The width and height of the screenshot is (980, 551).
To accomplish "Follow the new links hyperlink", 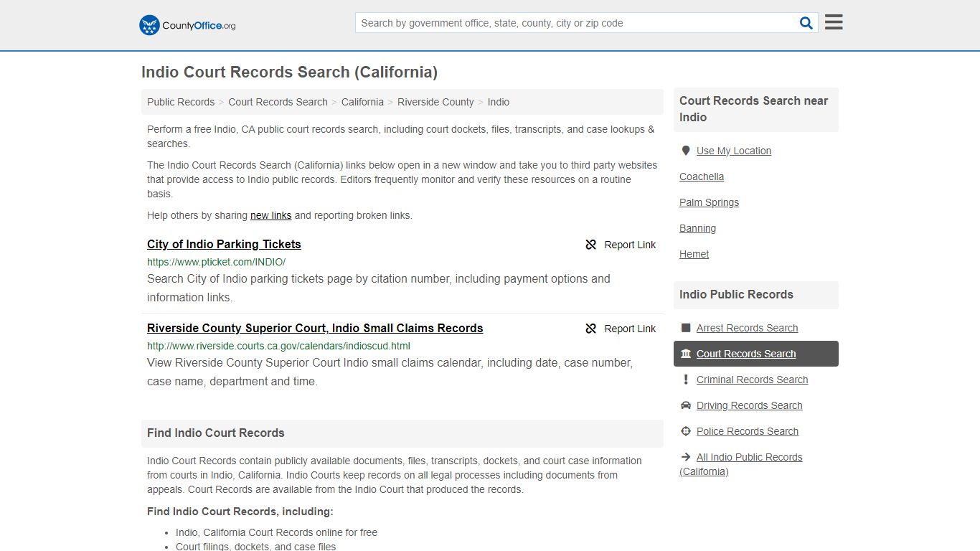I will coord(270,215).
